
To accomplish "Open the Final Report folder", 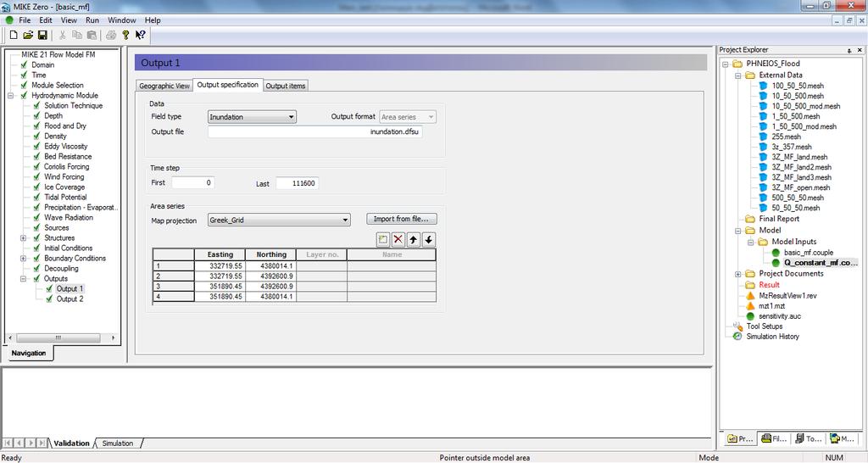I will click(779, 219).
